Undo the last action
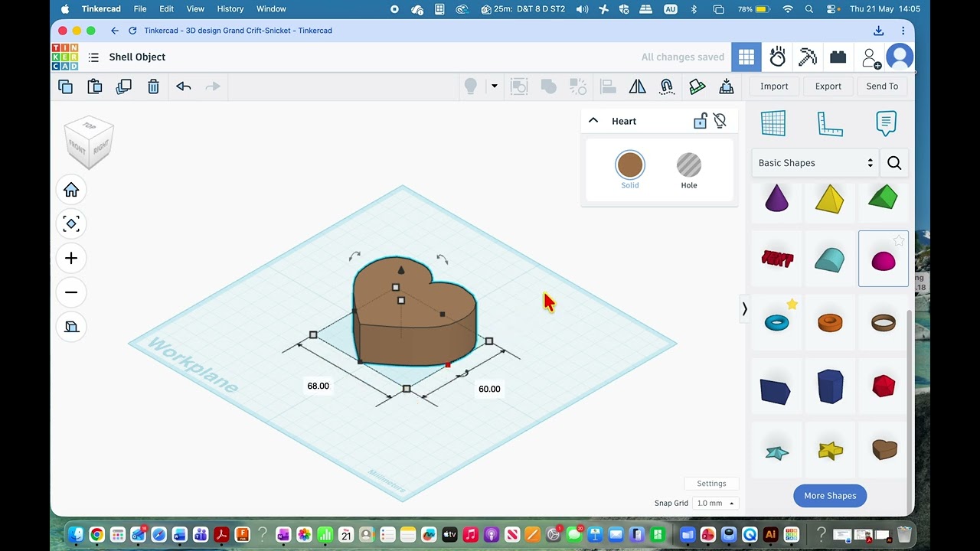The width and height of the screenshot is (980, 551). (x=183, y=86)
